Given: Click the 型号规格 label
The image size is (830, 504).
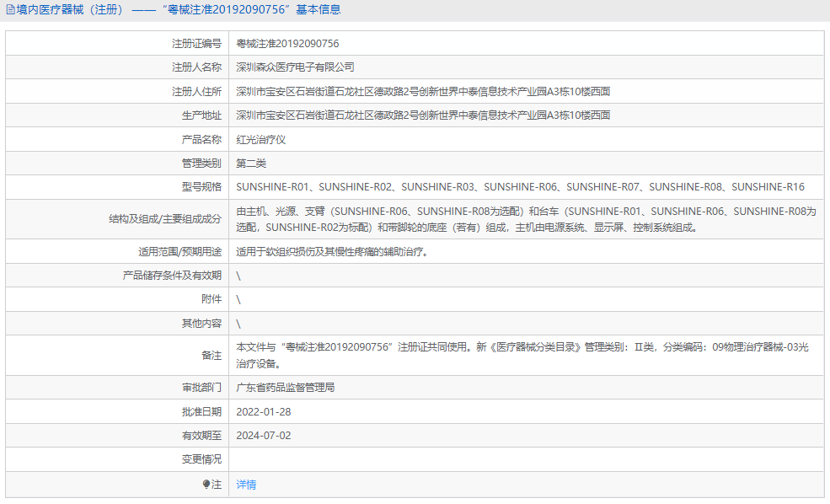Looking at the screenshot, I should pyautogui.click(x=201, y=187).
